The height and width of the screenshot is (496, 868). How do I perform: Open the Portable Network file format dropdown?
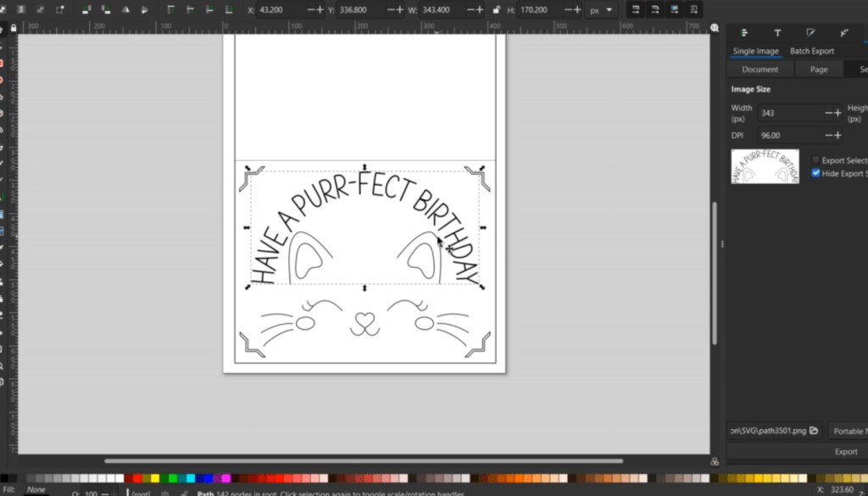coord(847,431)
